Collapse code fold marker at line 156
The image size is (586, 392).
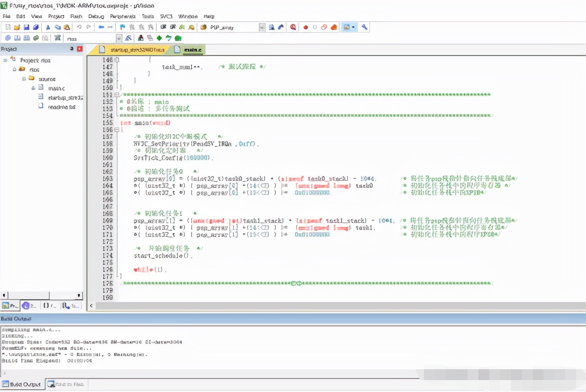coord(117,130)
